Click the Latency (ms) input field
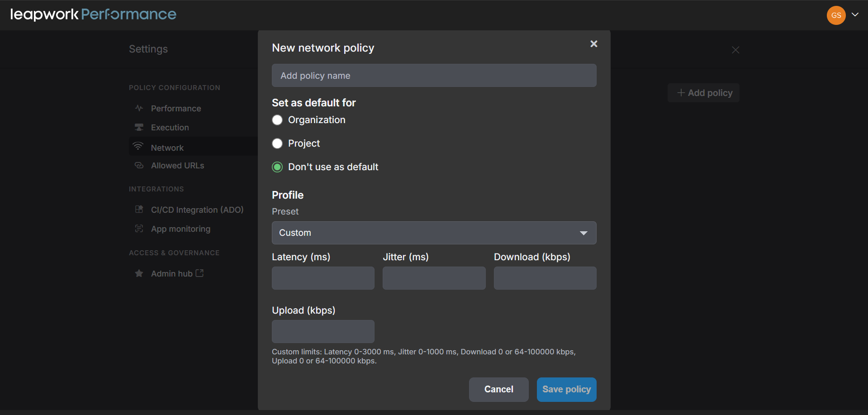This screenshot has width=868, height=415. click(x=323, y=278)
